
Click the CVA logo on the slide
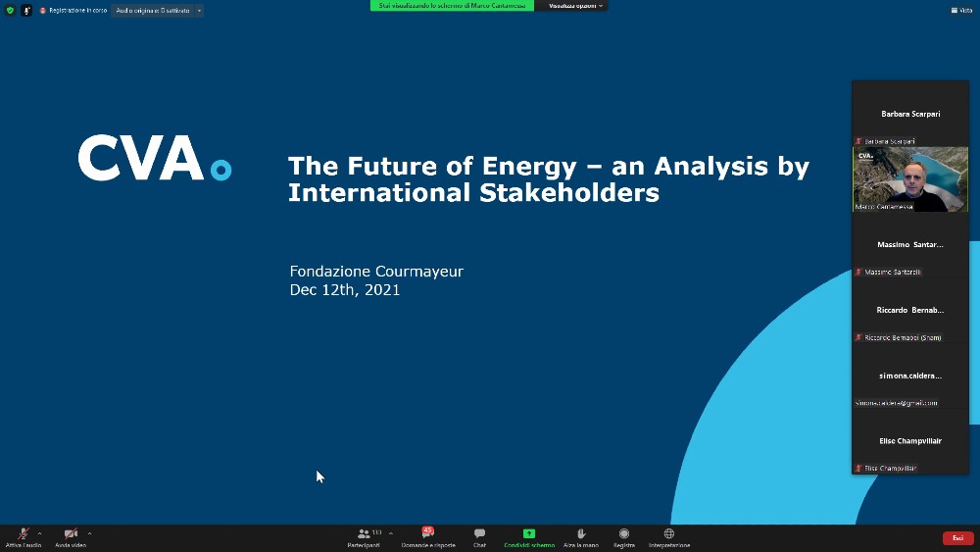coord(155,158)
